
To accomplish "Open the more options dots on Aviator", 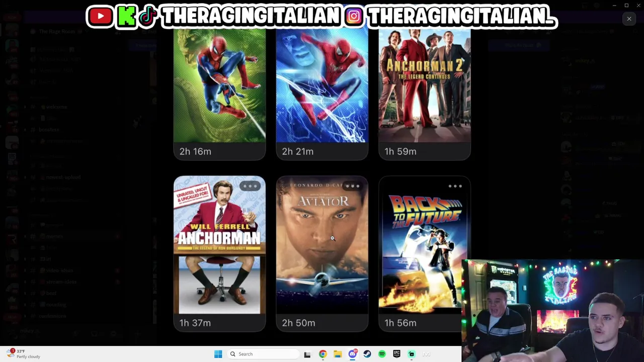I will click(x=353, y=187).
